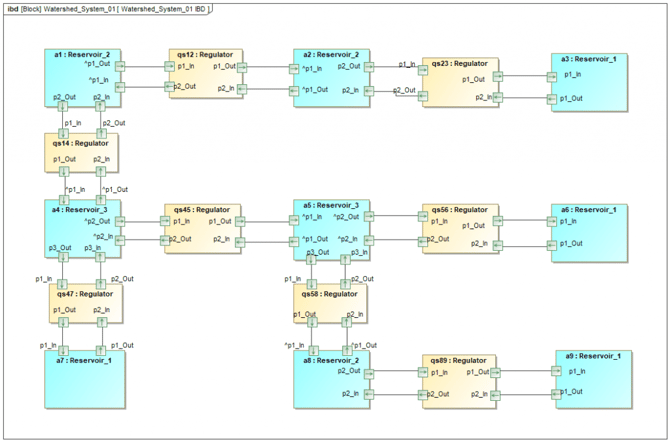Select the p1_In port atop a7 : Reservoir_1
Image resolution: width=670 pixels, height=442 pixels.
pyautogui.click(x=63, y=351)
